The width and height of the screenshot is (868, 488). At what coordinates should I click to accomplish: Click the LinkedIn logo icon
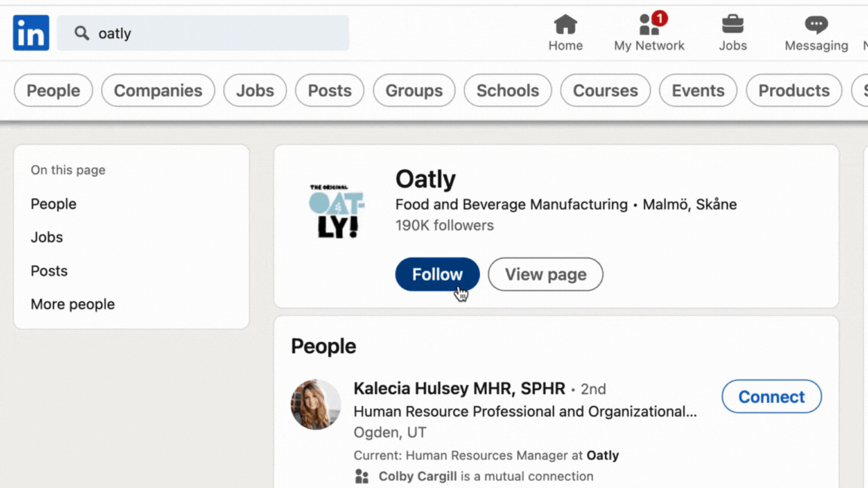(31, 32)
